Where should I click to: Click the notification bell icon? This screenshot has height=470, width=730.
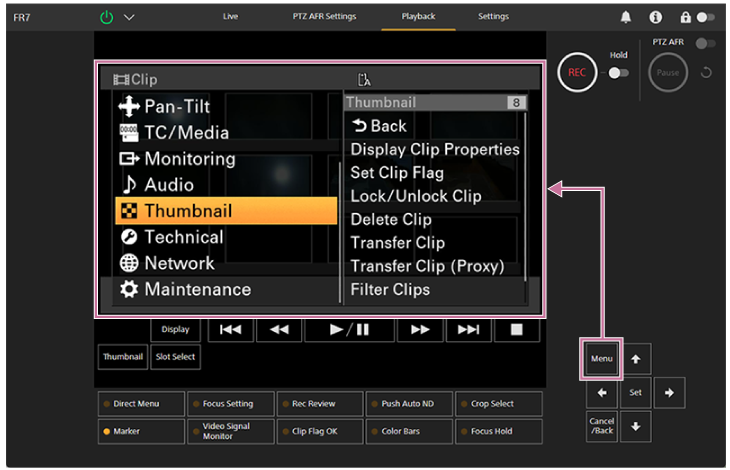(626, 17)
